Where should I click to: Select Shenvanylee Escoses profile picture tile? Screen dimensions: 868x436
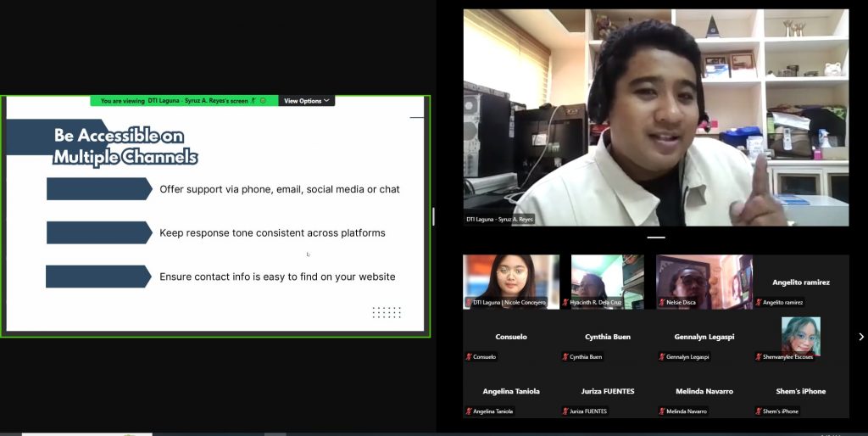click(x=800, y=335)
